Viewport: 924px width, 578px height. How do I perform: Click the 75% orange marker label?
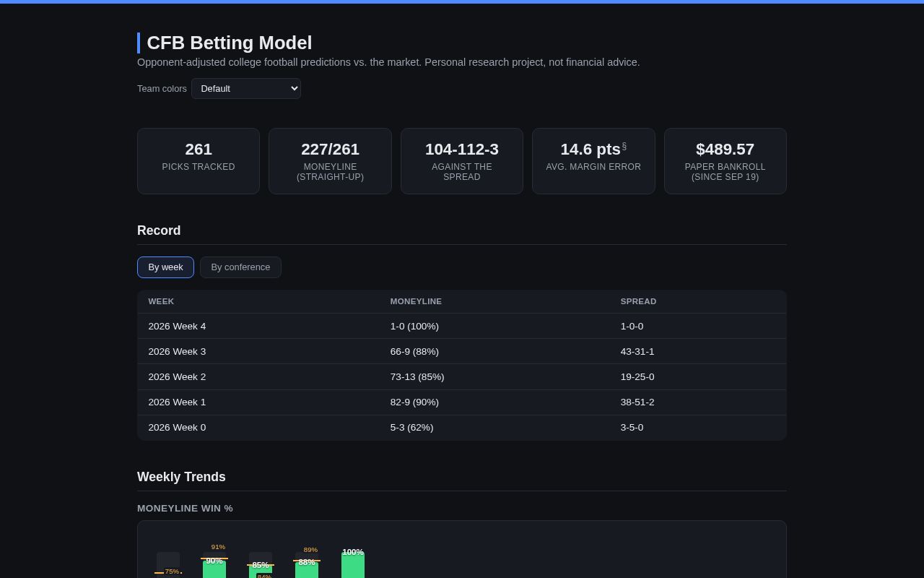[172, 571]
